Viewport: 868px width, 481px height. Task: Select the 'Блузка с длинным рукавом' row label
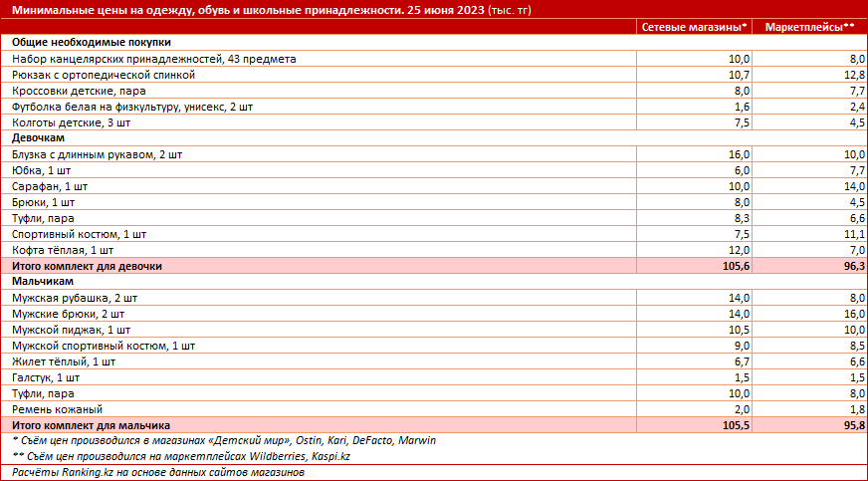(x=97, y=154)
